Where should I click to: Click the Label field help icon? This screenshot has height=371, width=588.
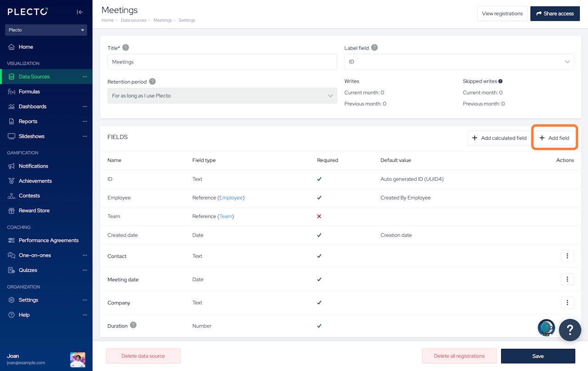(x=374, y=48)
